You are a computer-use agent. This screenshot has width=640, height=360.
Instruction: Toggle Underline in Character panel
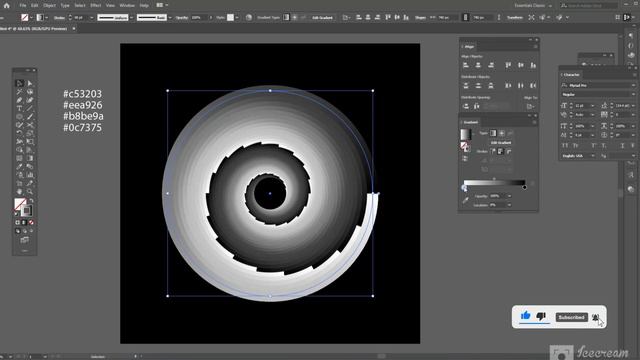tap(622, 145)
